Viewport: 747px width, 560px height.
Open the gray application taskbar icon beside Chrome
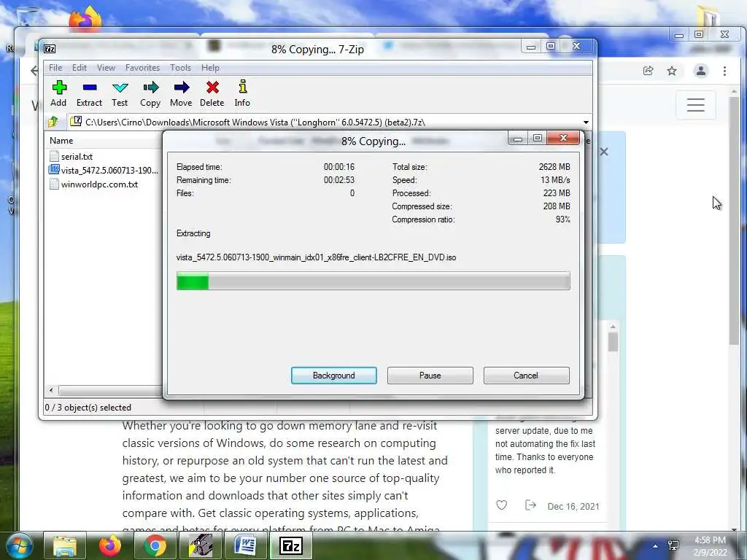click(x=201, y=545)
